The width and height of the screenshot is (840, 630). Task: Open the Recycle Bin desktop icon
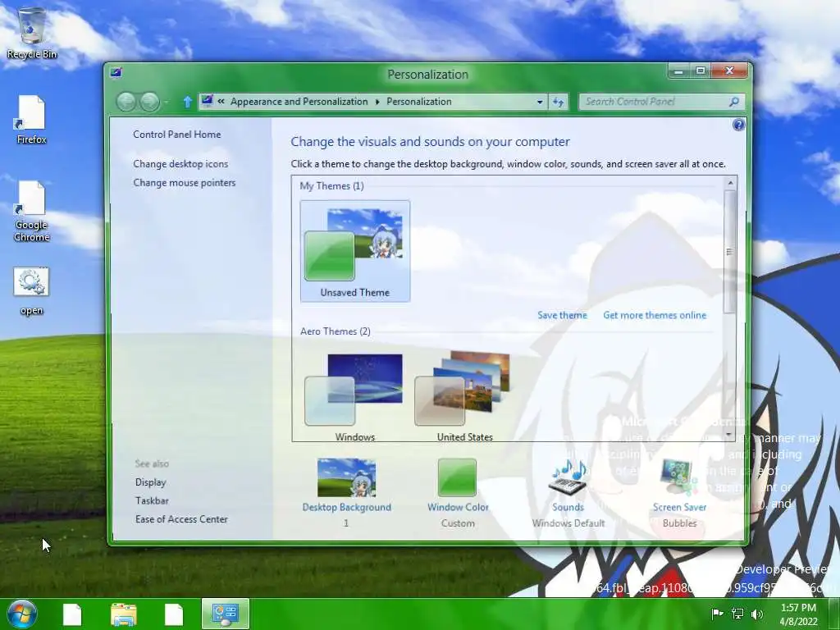pyautogui.click(x=31, y=32)
